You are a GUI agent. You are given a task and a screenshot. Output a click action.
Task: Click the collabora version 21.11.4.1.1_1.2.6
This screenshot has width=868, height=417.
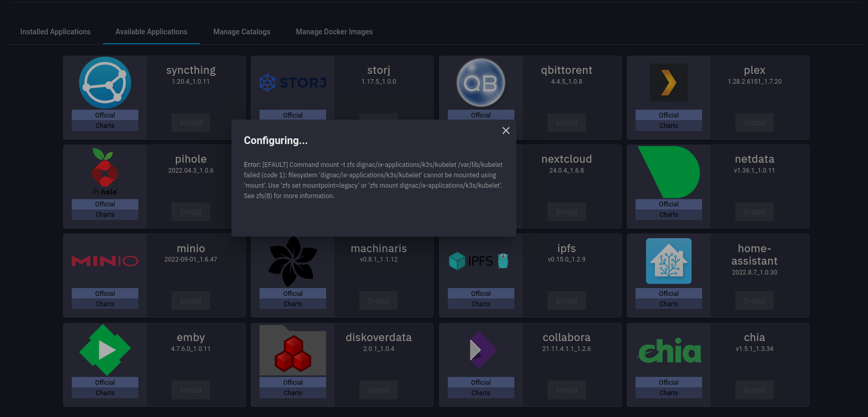point(566,349)
